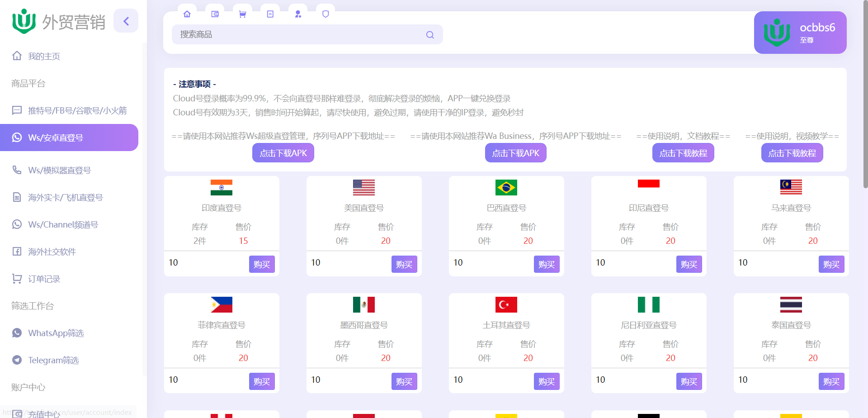Click the Wa Business 点击下载APK button
The image size is (868, 418).
[x=516, y=153]
